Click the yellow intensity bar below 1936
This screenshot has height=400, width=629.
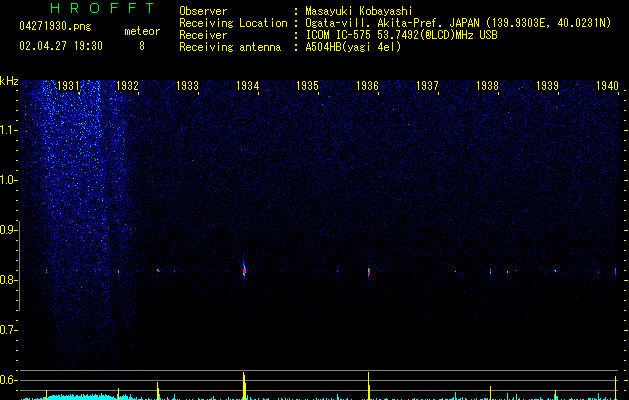click(369, 386)
